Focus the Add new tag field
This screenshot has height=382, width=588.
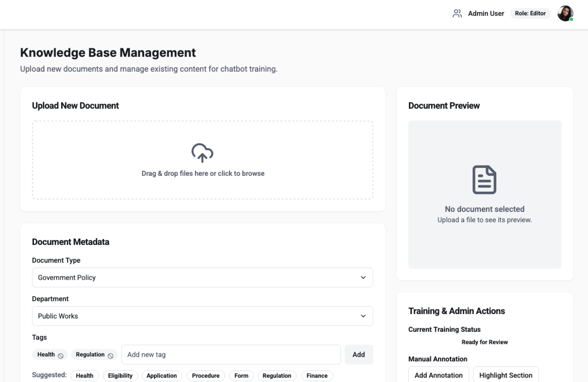pyautogui.click(x=231, y=354)
